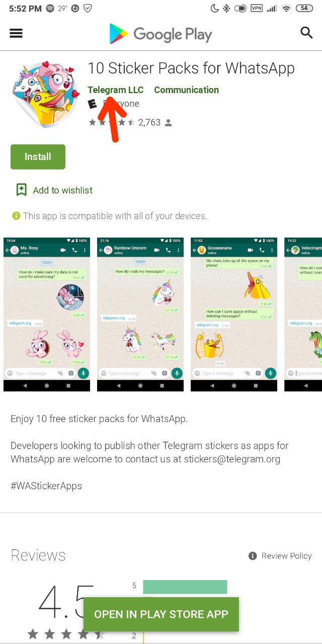322x644 pixels.
Task: Tap the green compatibility info icon
Action: [16, 216]
